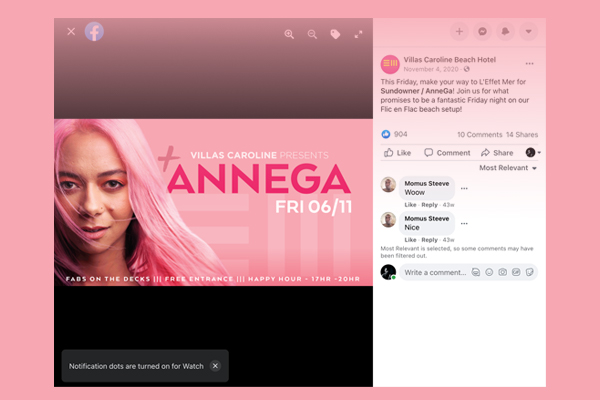
Task: Like the "Nice" comment
Action: tap(410, 240)
